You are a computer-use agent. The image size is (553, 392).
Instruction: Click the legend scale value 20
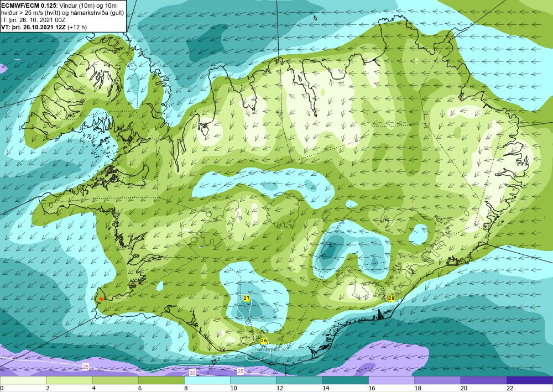coord(465,389)
